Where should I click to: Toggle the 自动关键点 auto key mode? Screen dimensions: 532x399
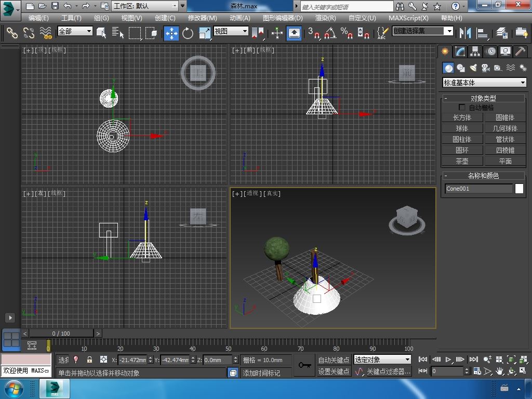coord(334,360)
